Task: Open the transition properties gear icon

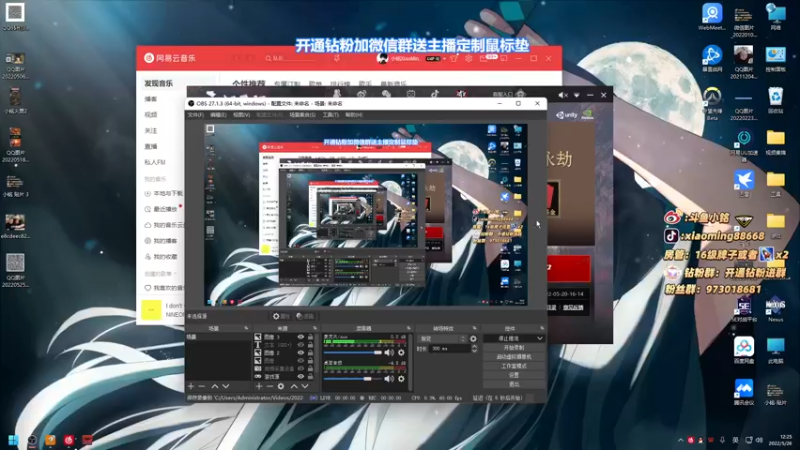Action: coord(473,339)
